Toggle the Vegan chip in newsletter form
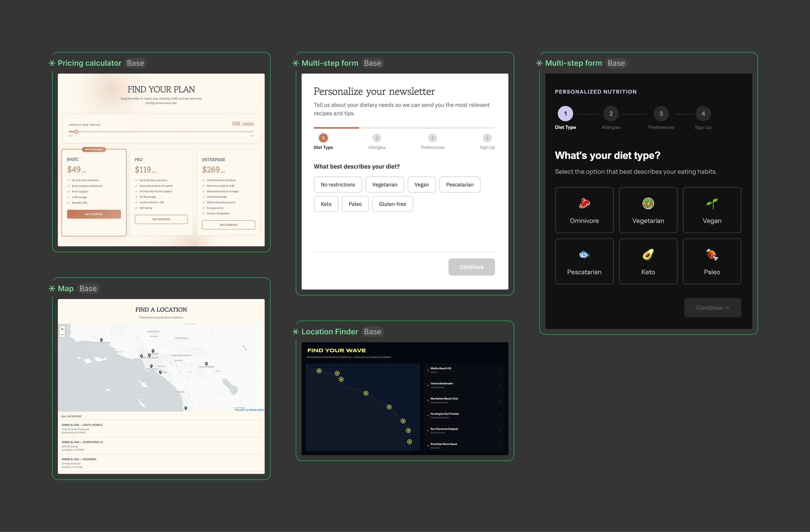The image size is (810, 532). 422,185
